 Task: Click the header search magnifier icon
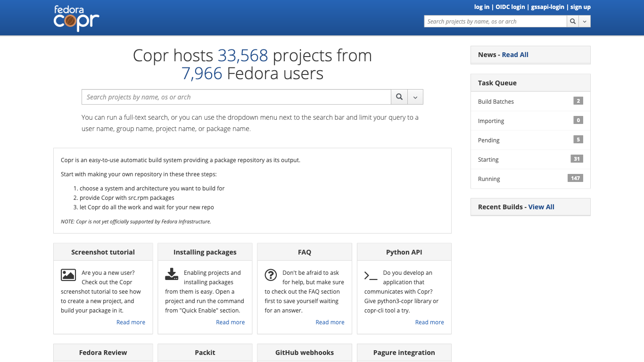[573, 21]
